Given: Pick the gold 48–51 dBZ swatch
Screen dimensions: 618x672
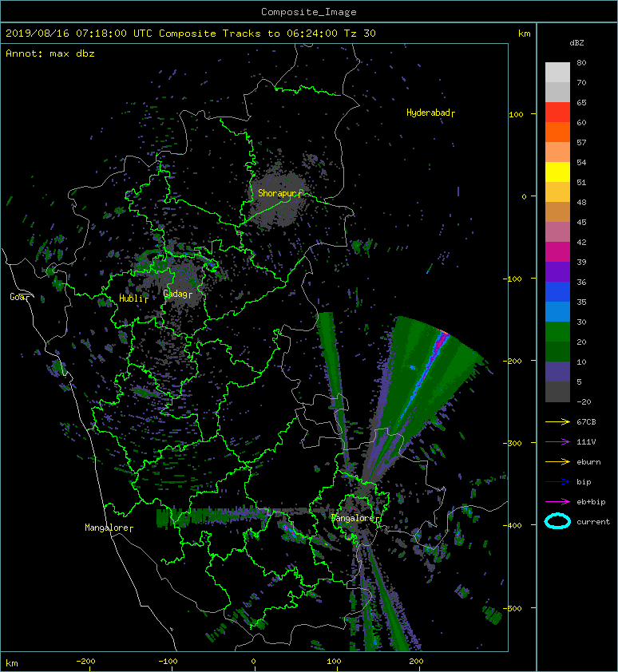Looking at the screenshot, I should (557, 192).
